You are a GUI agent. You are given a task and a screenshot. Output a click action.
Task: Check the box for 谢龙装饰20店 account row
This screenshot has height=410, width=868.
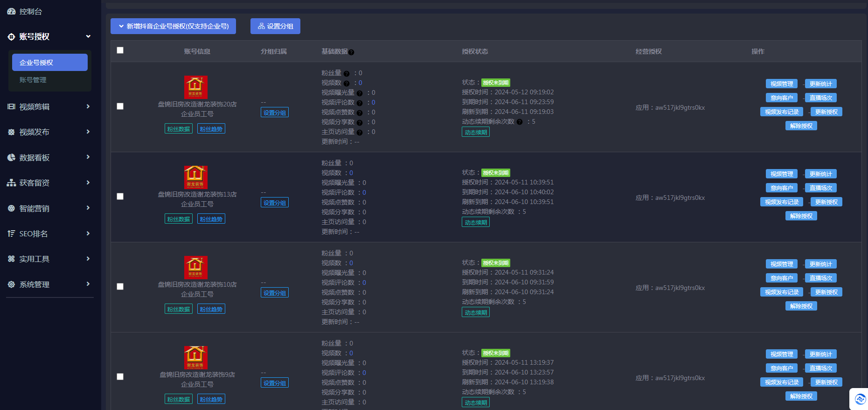(120, 106)
